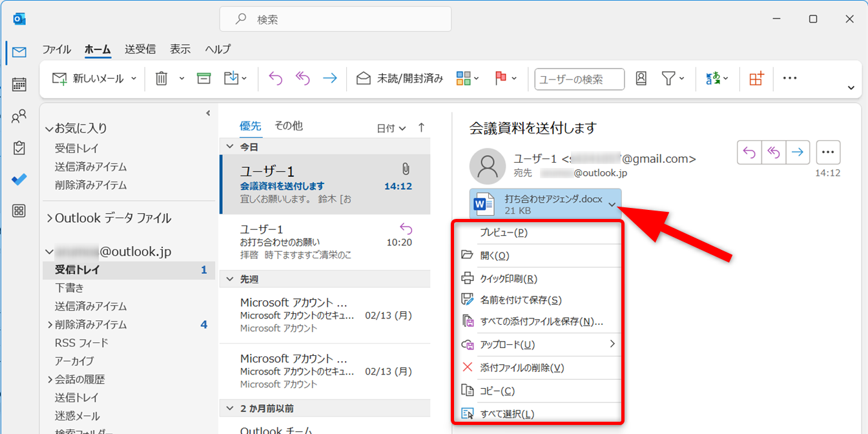Click the flag follow-up icon
The image size is (868, 434).
click(x=501, y=78)
